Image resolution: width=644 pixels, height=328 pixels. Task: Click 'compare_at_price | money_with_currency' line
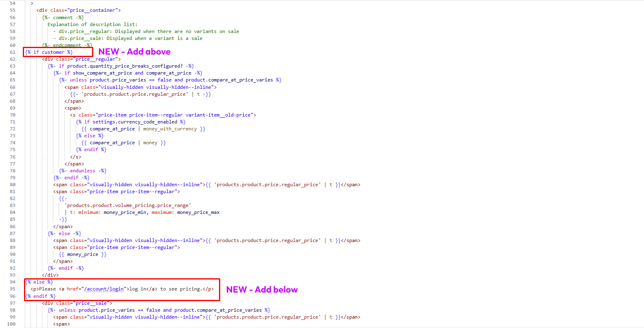143,129
